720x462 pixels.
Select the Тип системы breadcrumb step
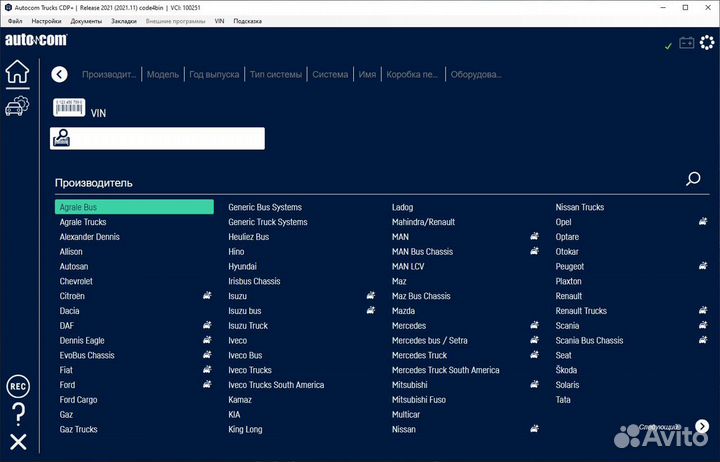[275, 74]
